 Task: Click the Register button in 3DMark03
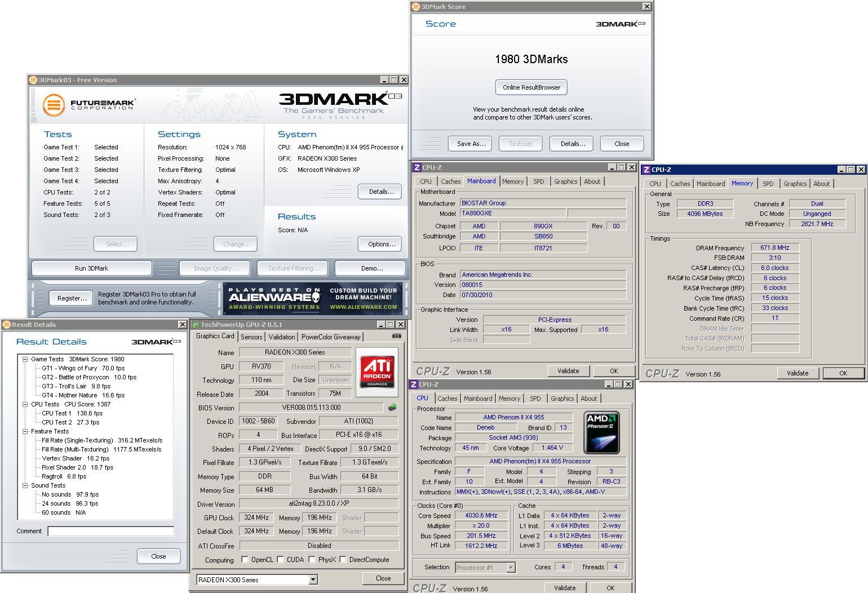pos(72,298)
